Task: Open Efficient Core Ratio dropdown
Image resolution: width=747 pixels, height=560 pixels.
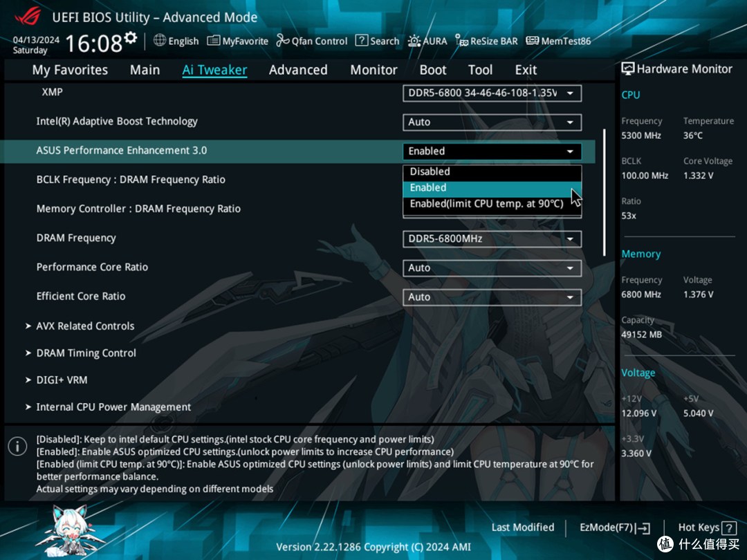Action: pos(492,297)
